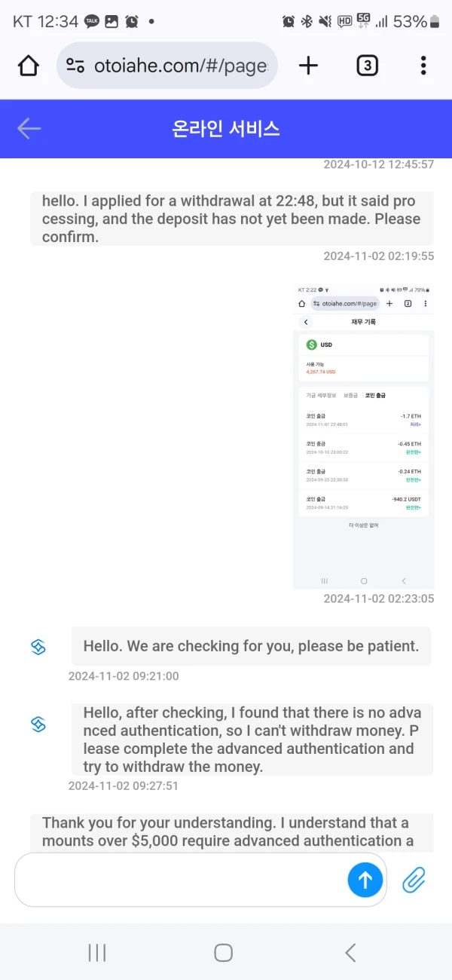The height and width of the screenshot is (980, 452).
Task: Open the tab switcher showing 3 tabs
Action: coord(367,66)
